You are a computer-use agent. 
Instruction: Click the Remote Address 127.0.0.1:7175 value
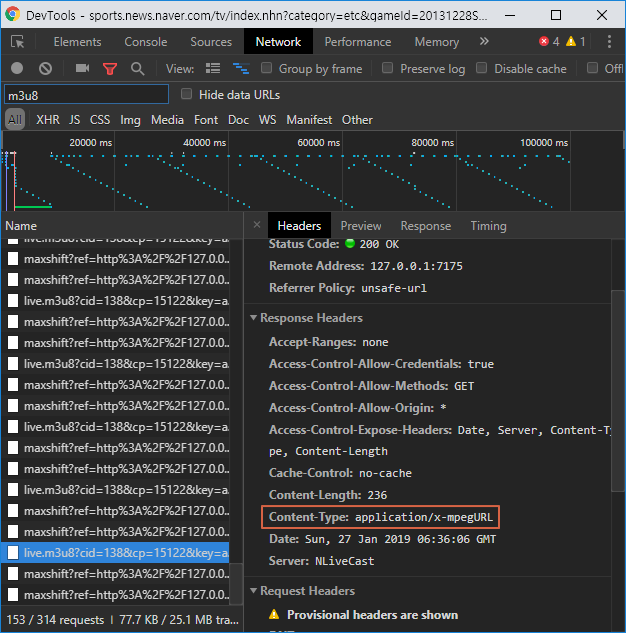tap(416, 266)
